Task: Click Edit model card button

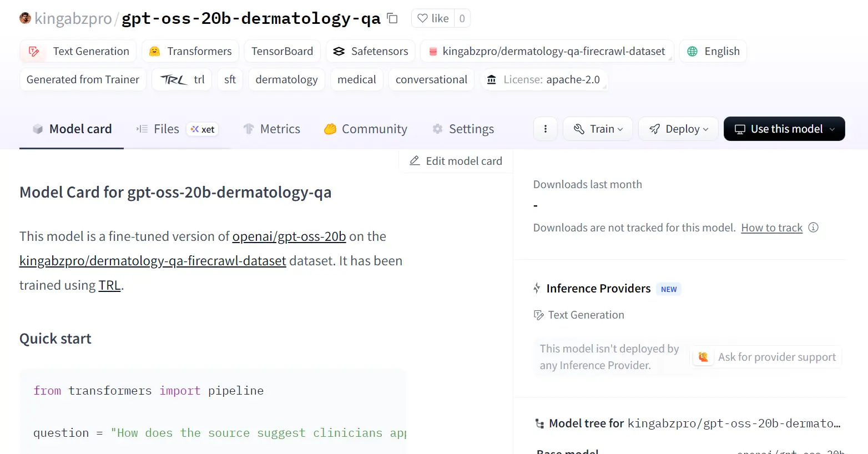Action: (x=456, y=161)
